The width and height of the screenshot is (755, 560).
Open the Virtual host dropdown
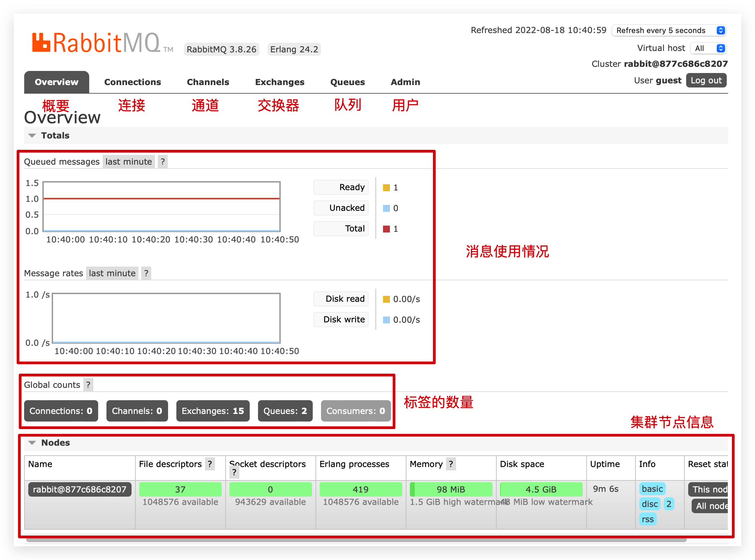[x=708, y=48]
